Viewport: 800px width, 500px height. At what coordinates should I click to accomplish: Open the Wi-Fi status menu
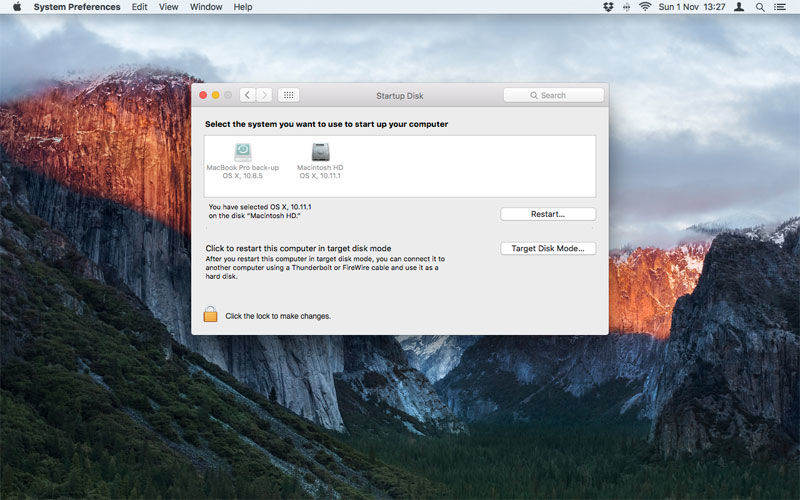click(x=645, y=7)
